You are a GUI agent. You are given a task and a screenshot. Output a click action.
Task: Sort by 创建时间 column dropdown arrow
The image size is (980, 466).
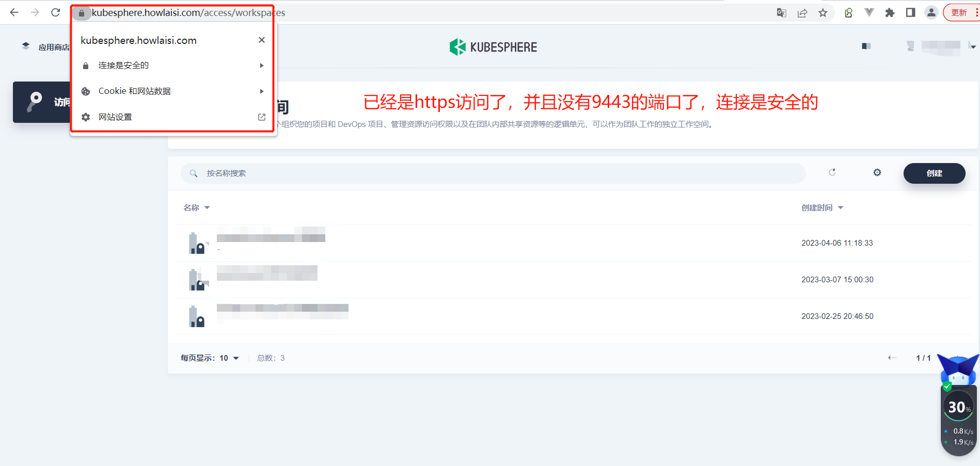click(x=841, y=207)
